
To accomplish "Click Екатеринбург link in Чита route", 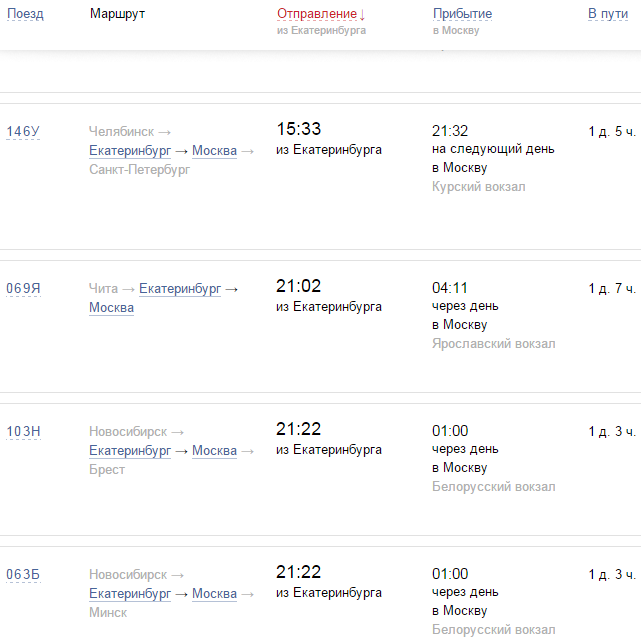I will pos(180,289).
